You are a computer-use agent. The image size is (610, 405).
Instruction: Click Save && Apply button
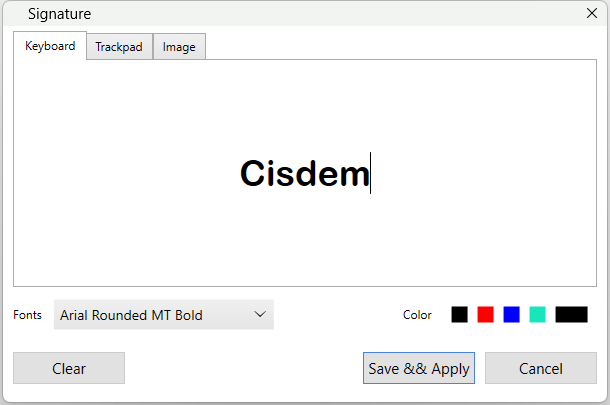(419, 368)
